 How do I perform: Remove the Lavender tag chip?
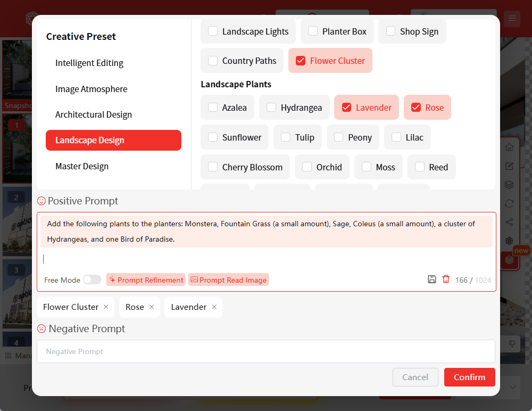point(214,307)
